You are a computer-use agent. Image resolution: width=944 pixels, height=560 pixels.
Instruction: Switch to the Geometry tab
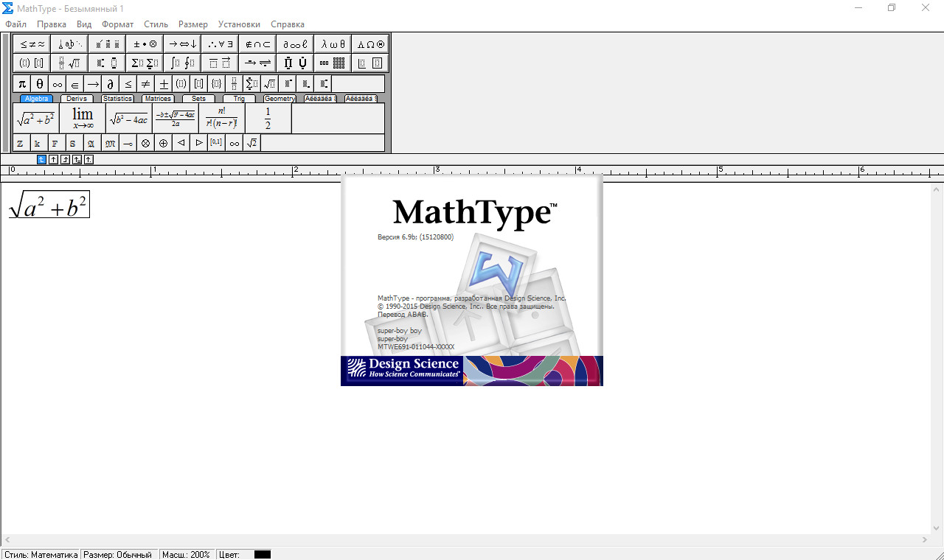click(280, 99)
